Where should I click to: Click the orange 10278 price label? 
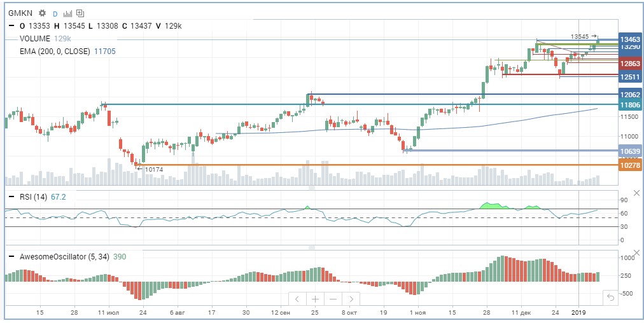pos(631,165)
